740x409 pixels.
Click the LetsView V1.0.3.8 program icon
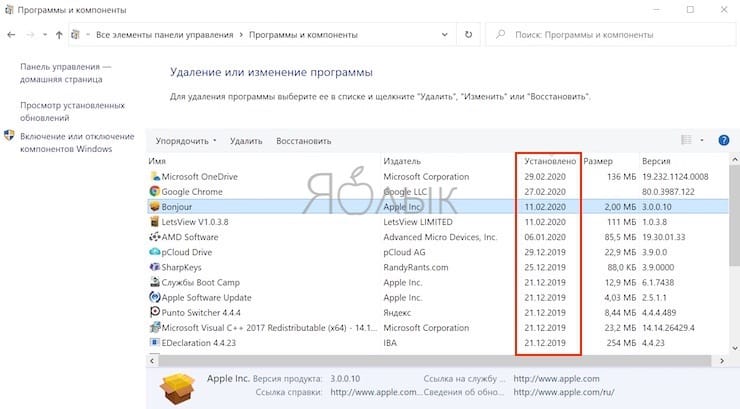tap(154, 222)
